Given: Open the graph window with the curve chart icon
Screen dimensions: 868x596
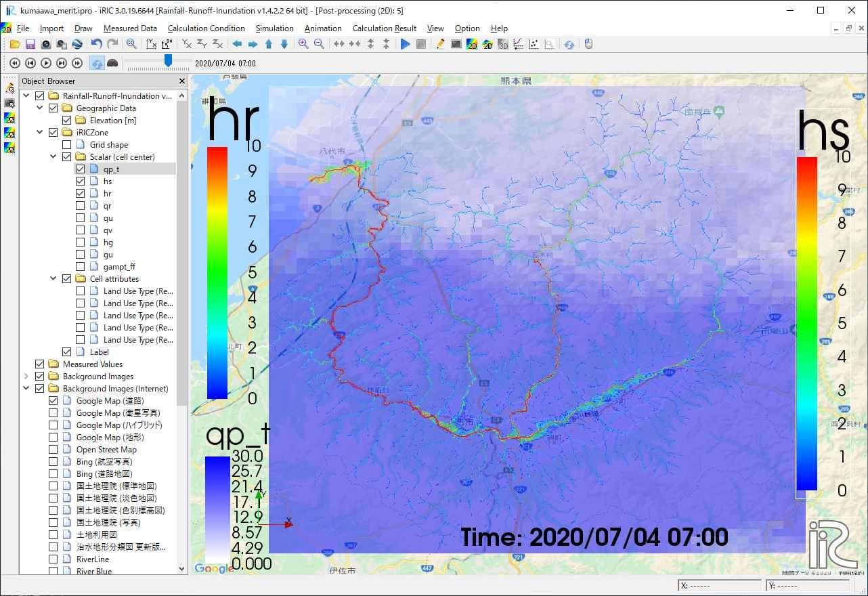Looking at the screenshot, I should tap(519, 44).
